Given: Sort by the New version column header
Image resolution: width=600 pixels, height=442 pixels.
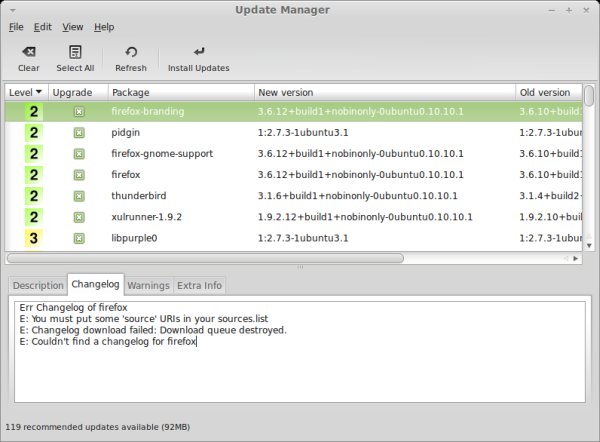Looking at the screenshot, I should pos(384,92).
